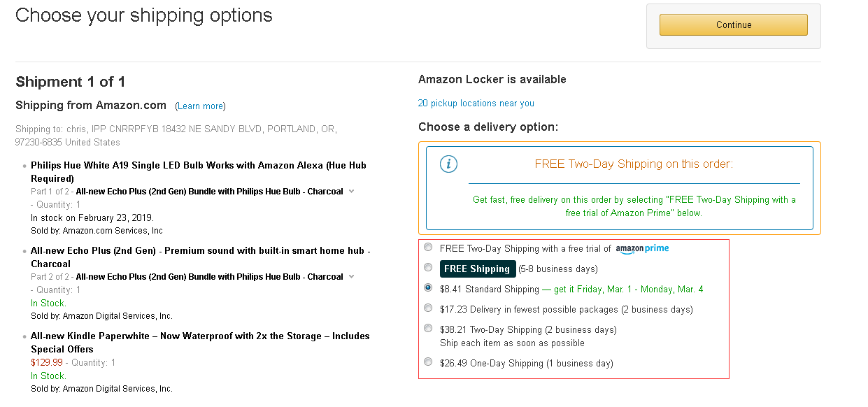Select $26.49 One-Day Shipping
Screen dimensions: 868x407
pyautogui.click(x=428, y=362)
